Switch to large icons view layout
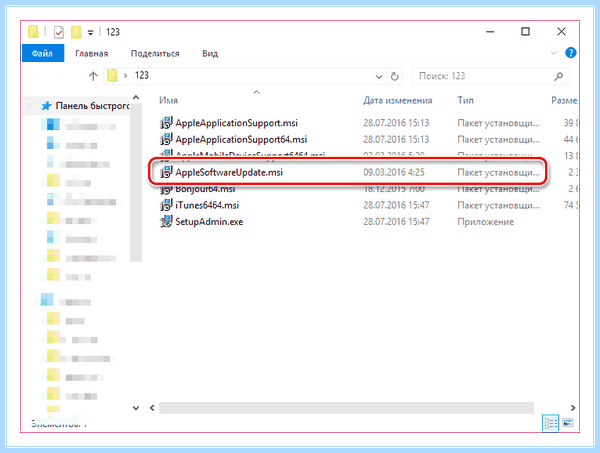600x453 pixels. (568, 423)
